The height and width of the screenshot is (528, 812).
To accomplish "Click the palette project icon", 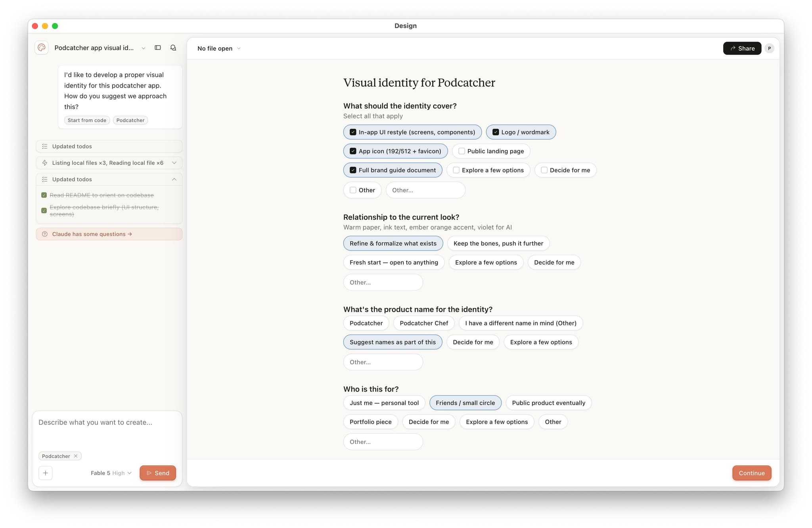I will (42, 48).
